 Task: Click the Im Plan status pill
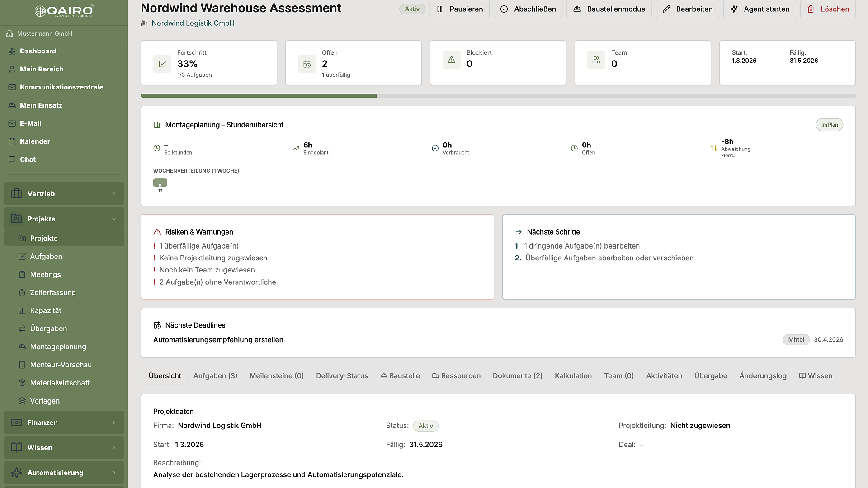[829, 125]
